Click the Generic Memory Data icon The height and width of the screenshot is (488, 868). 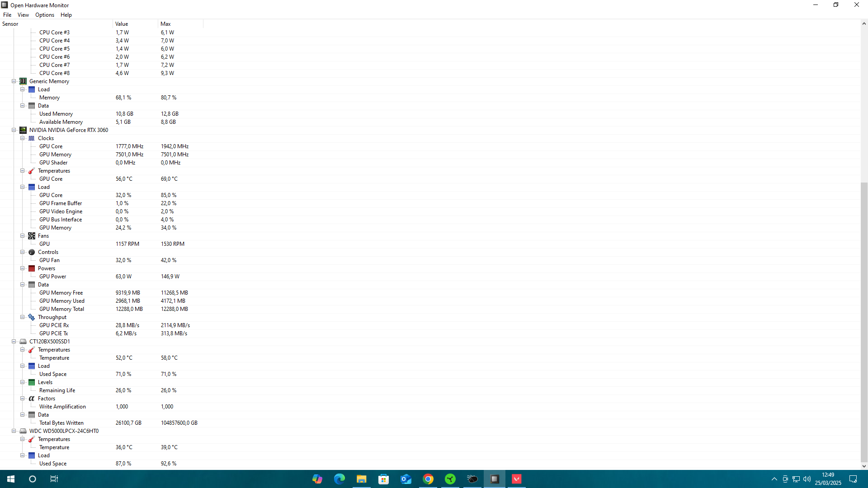click(32, 106)
